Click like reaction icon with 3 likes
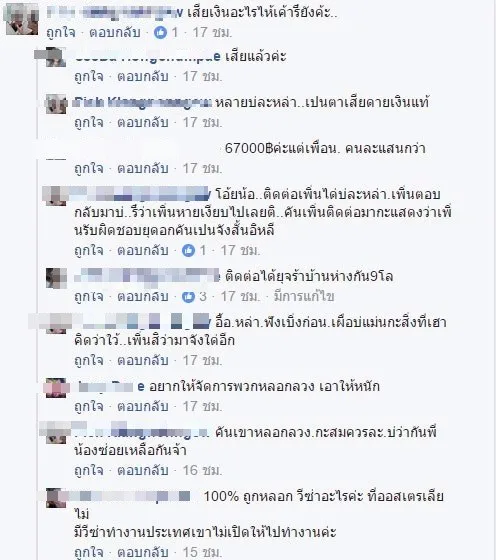 188,296
